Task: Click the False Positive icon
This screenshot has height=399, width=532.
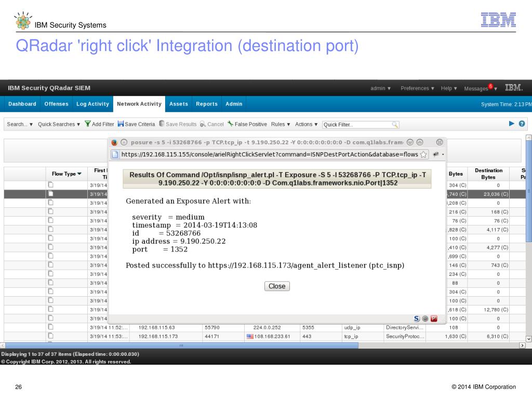Action: (x=230, y=124)
